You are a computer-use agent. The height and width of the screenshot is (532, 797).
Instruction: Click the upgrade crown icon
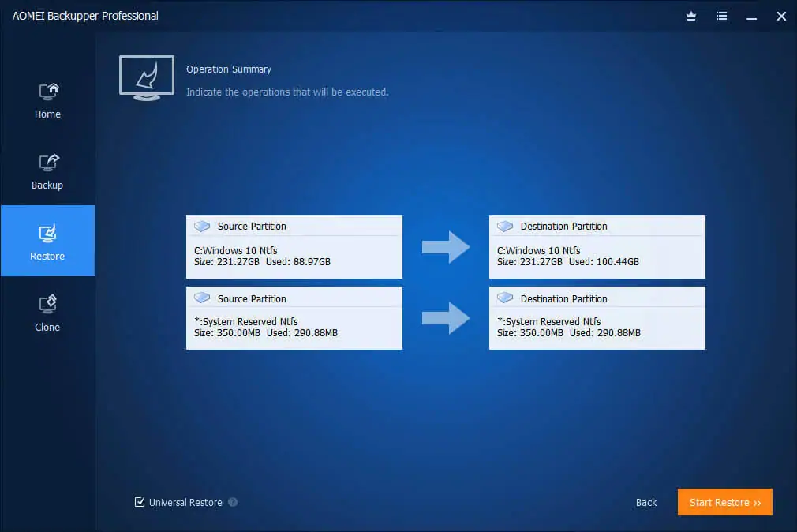pos(691,17)
